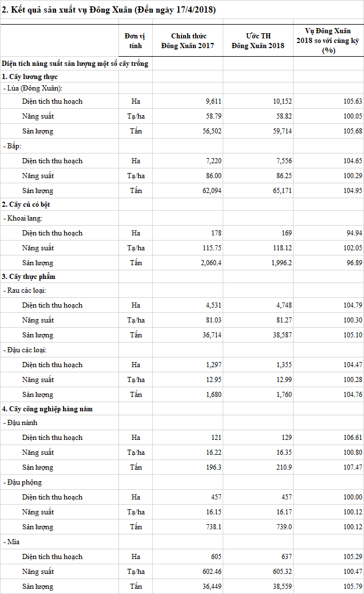This screenshot has width=364, height=594.
Task: Click the cell with value 9,611
Action: pos(213,101)
